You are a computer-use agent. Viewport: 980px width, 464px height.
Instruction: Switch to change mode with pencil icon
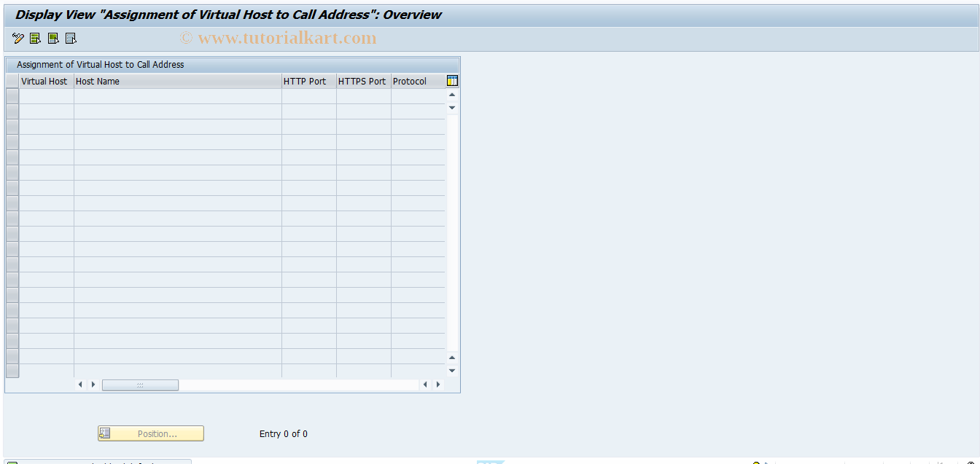click(18, 39)
